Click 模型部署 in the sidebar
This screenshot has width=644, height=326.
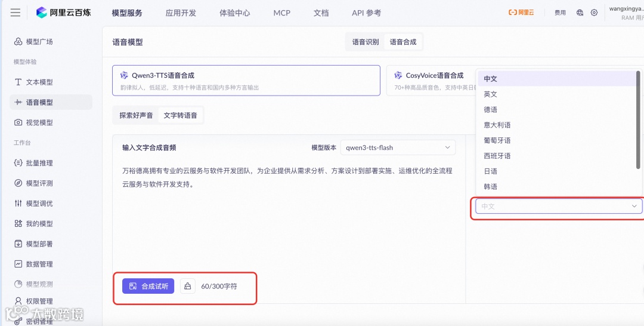coord(39,244)
